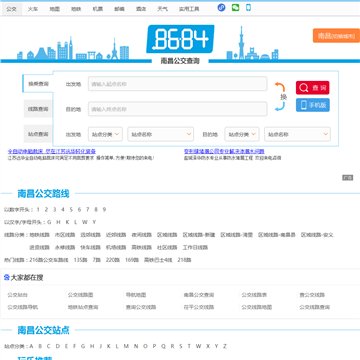Open the 机票 item in top navigation

98,9
